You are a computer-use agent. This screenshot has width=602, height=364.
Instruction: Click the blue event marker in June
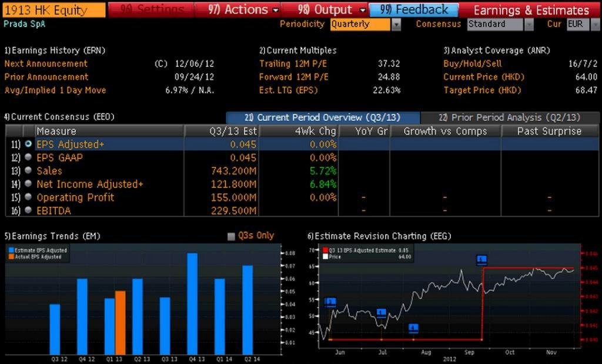click(330, 302)
